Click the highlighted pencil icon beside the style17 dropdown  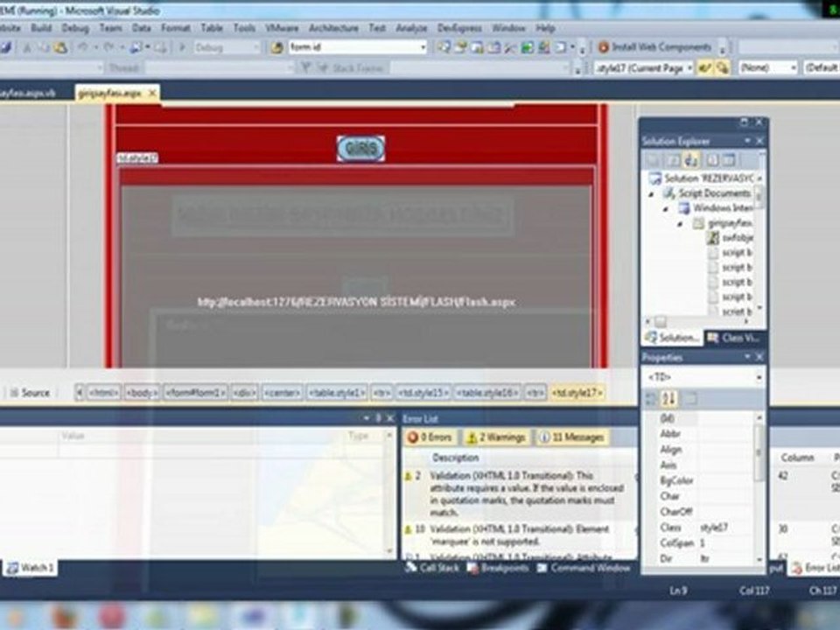click(x=704, y=67)
